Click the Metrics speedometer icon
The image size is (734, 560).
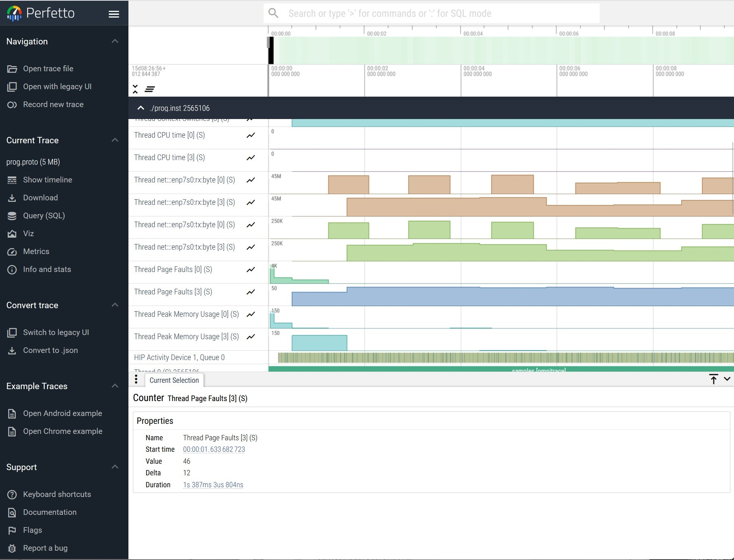click(12, 252)
